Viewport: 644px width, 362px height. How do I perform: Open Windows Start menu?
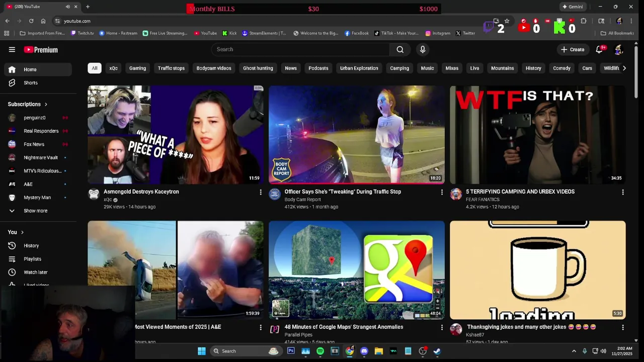[x=201, y=351]
